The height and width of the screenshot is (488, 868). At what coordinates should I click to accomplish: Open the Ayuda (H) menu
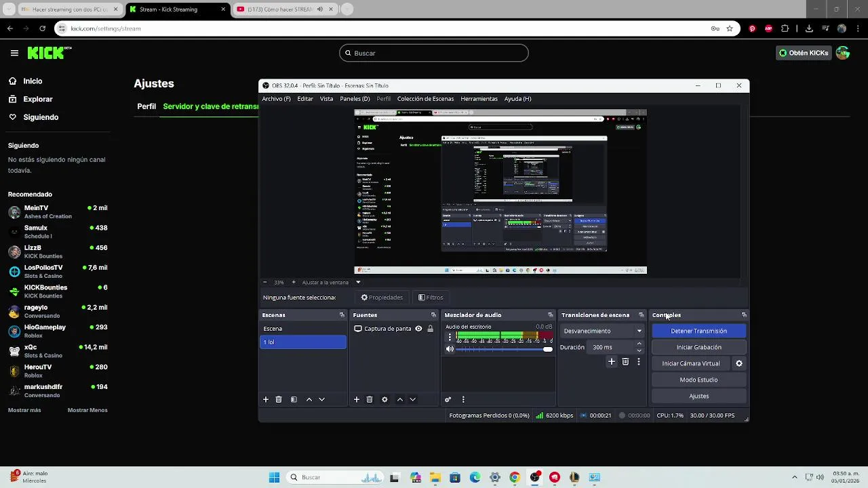pos(517,99)
